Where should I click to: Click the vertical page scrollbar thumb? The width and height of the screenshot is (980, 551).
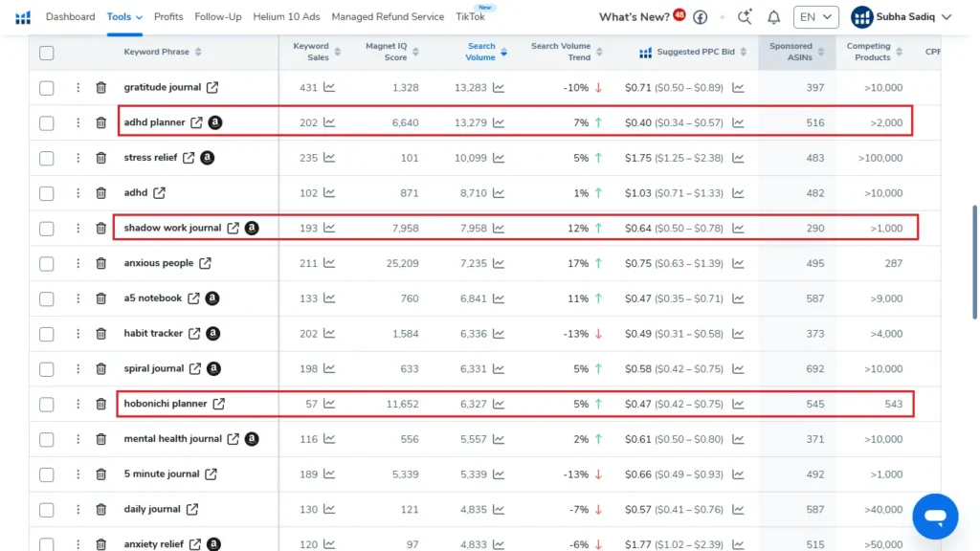pyautogui.click(x=974, y=262)
